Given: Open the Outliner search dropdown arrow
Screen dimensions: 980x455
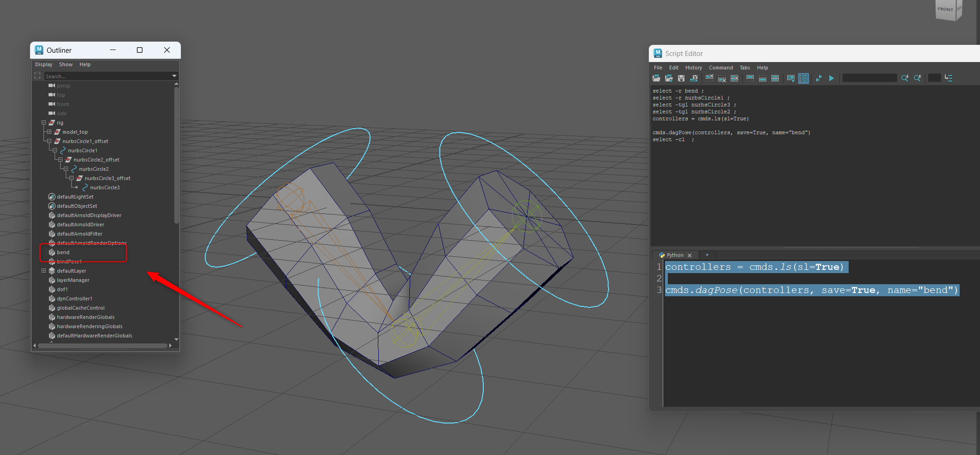Looking at the screenshot, I should (174, 76).
